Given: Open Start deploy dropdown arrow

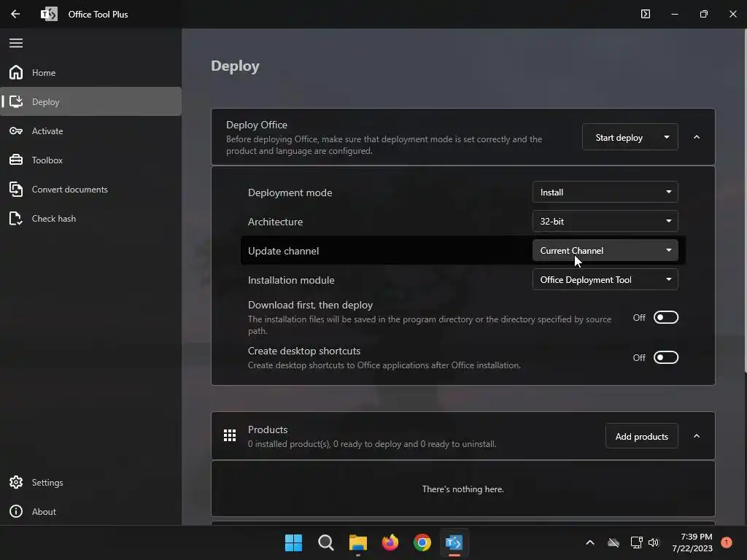Looking at the screenshot, I should click(x=667, y=137).
